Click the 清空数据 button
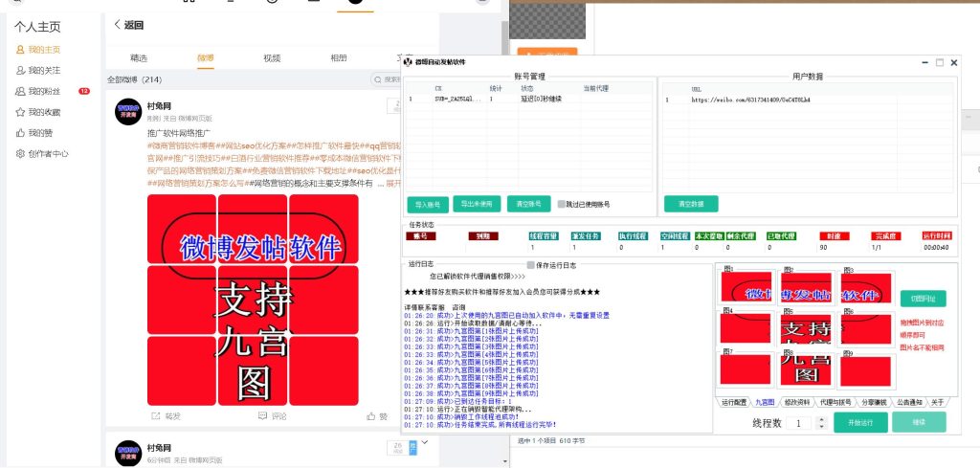The image size is (980, 468). tap(691, 204)
